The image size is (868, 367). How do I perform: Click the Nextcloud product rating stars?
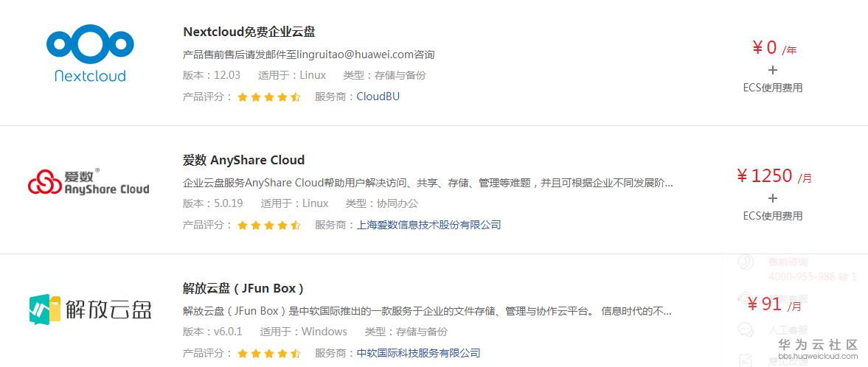pos(268,97)
